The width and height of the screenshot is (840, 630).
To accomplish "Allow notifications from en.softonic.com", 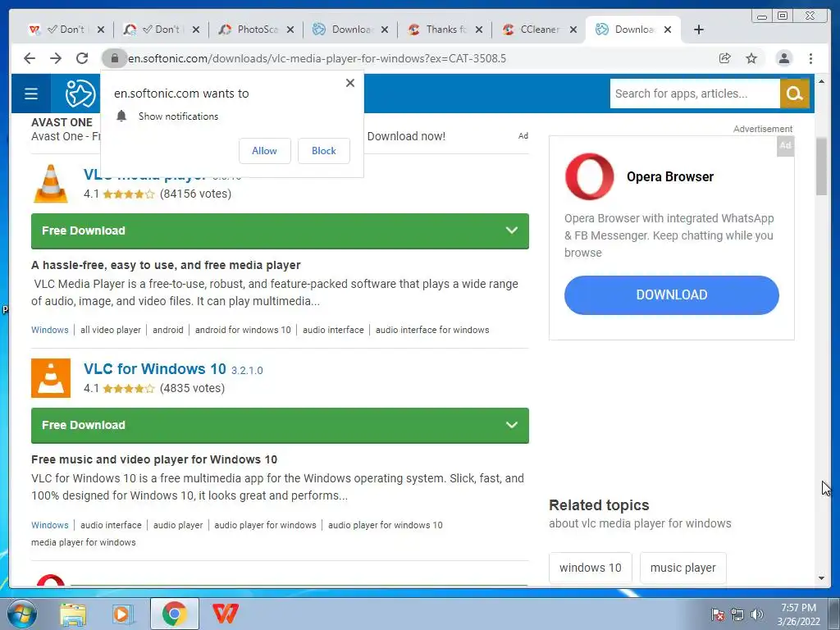I will coord(265,151).
